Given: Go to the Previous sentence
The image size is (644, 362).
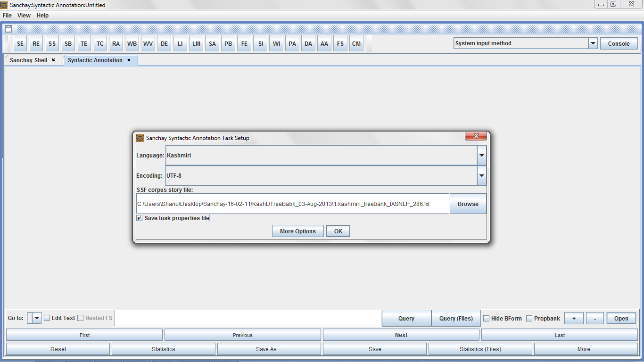Looking at the screenshot, I should tap(243, 335).
